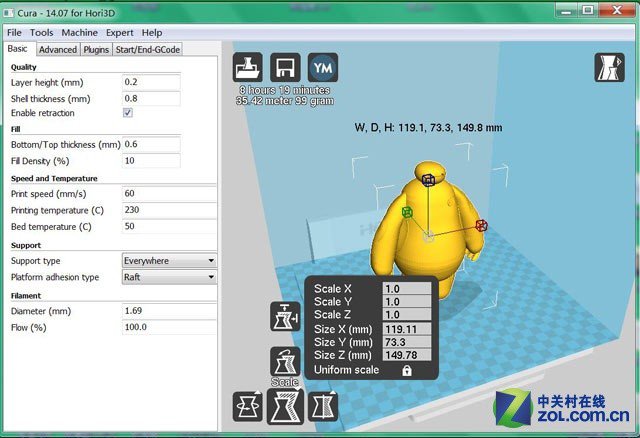Click the Mirror tool icon
640x438 pixels.
[322, 407]
